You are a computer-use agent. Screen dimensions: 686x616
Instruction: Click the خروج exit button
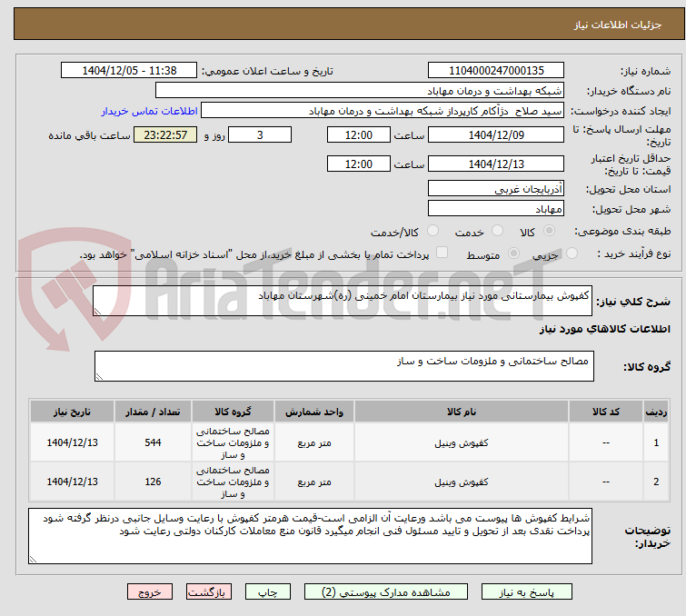click(x=150, y=592)
